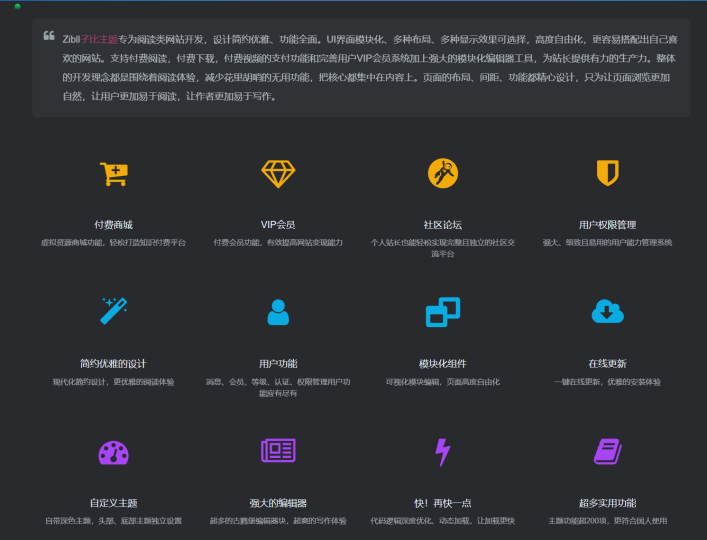The image size is (707, 540).
Task: Select the 超多实用功能 heading
Action: tap(607, 503)
